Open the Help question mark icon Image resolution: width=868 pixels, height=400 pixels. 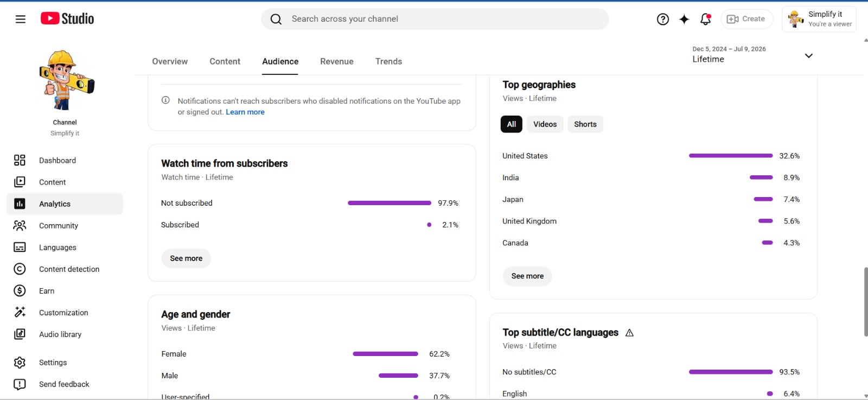[x=662, y=19]
